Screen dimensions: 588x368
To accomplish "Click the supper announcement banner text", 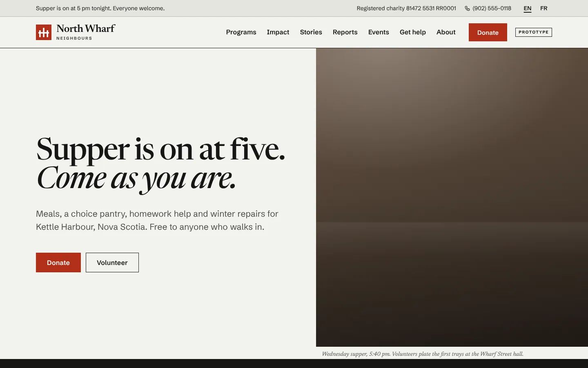I will 100,8.
